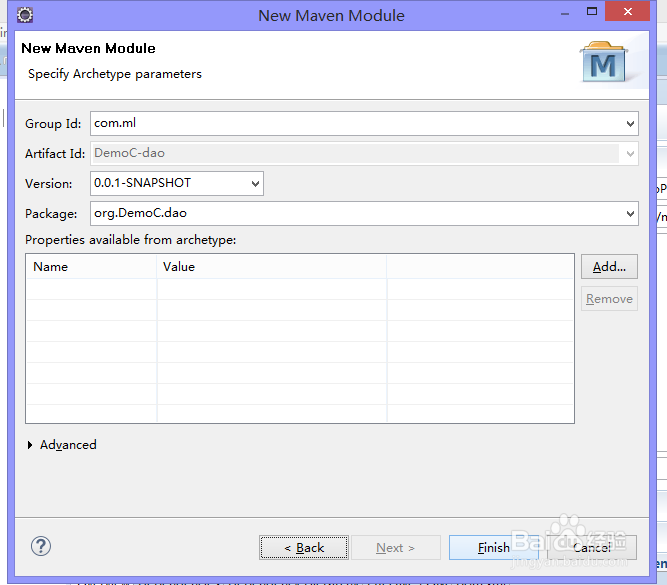Viewport: 667px width, 585px height.
Task: Click the Maven module wizard banner icon
Action: pos(604,62)
